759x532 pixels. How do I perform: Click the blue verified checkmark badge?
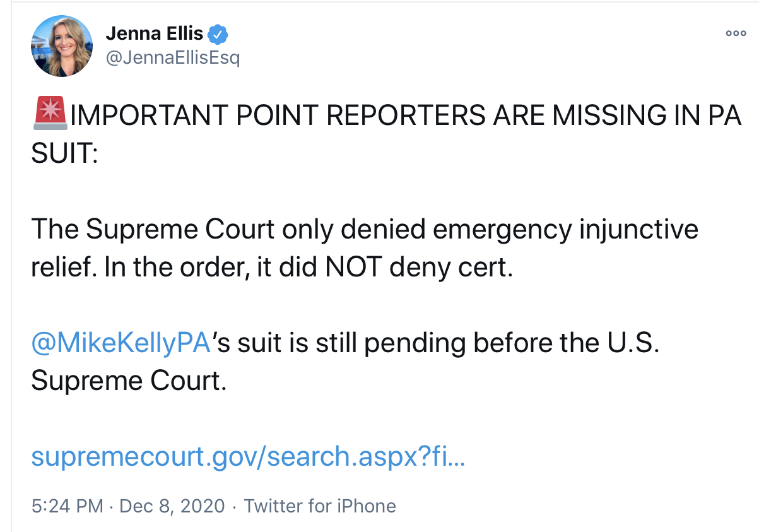pyautogui.click(x=219, y=33)
